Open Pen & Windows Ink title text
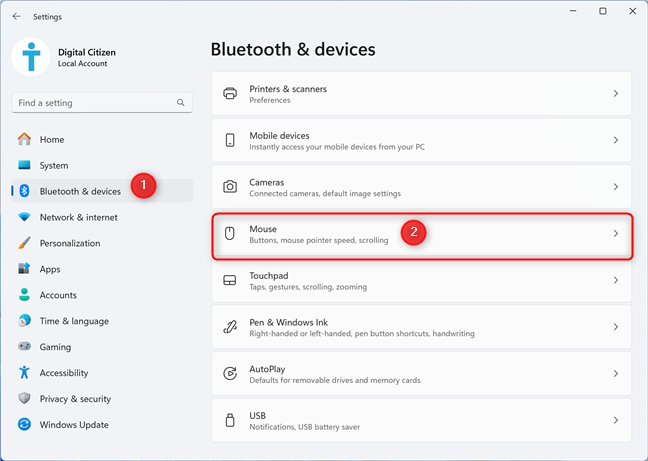Screen dimensions: 648x461 tap(288, 322)
